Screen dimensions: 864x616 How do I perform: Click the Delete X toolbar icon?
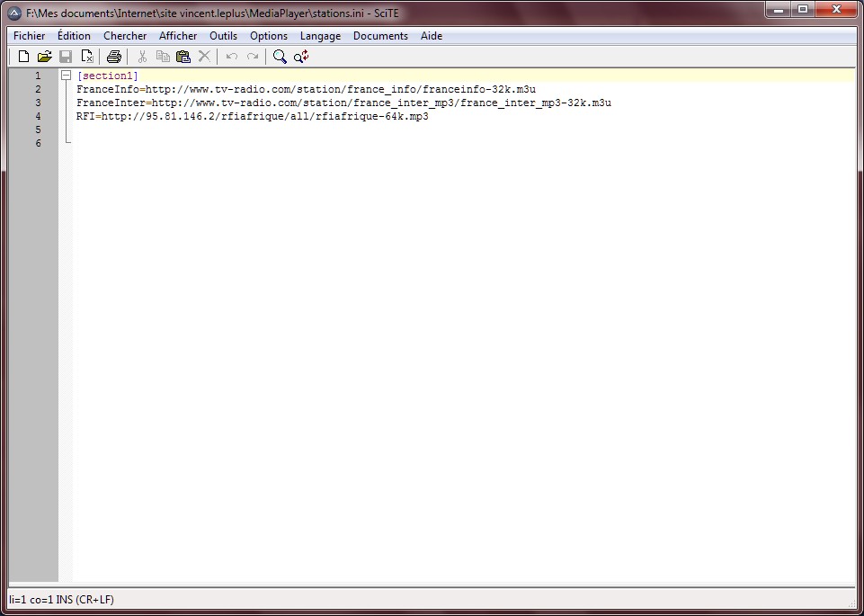click(x=204, y=56)
